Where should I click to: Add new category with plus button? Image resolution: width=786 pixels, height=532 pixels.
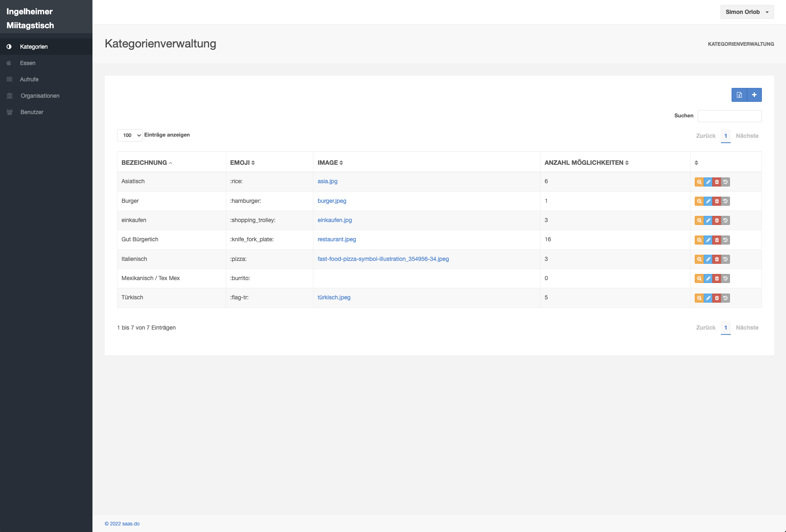click(754, 95)
